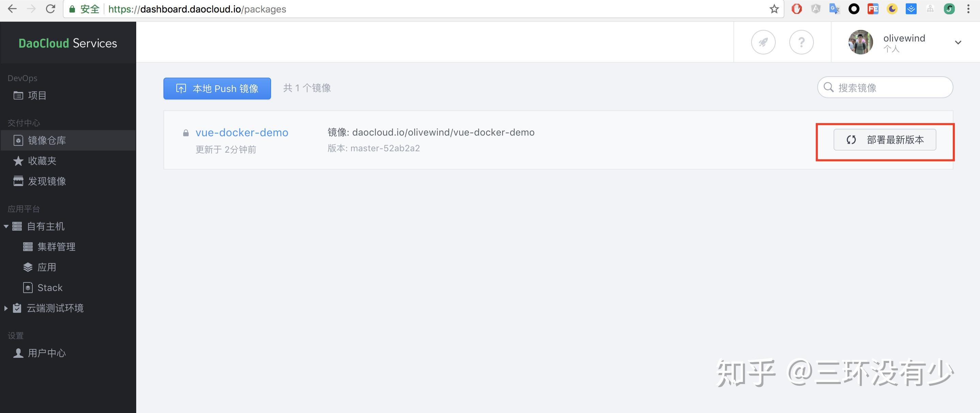Collapse the 自有主机 tree section
This screenshot has width=980, height=413.
pyautogui.click(x=6, y=227)
